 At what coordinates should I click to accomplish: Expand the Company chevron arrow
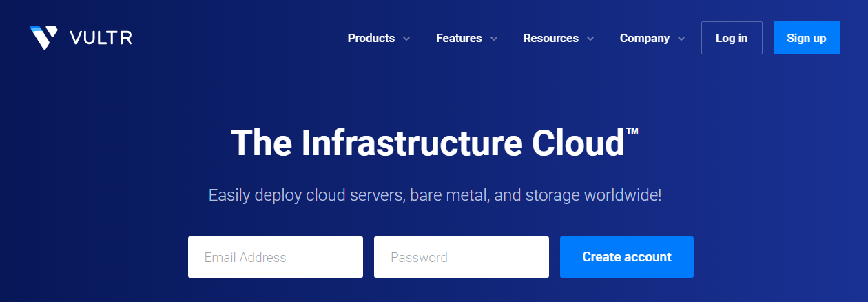(x=681, y=39)
